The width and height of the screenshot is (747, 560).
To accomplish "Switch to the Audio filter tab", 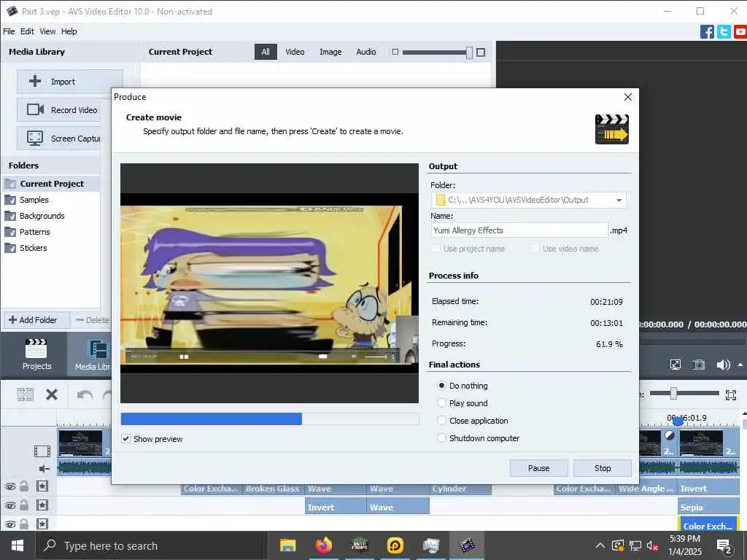I will point(366,52).
